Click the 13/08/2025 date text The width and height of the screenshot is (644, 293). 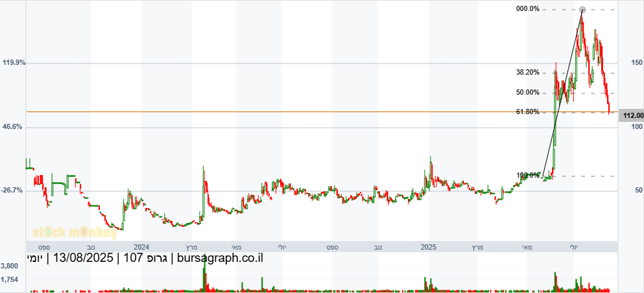(82, 259)
